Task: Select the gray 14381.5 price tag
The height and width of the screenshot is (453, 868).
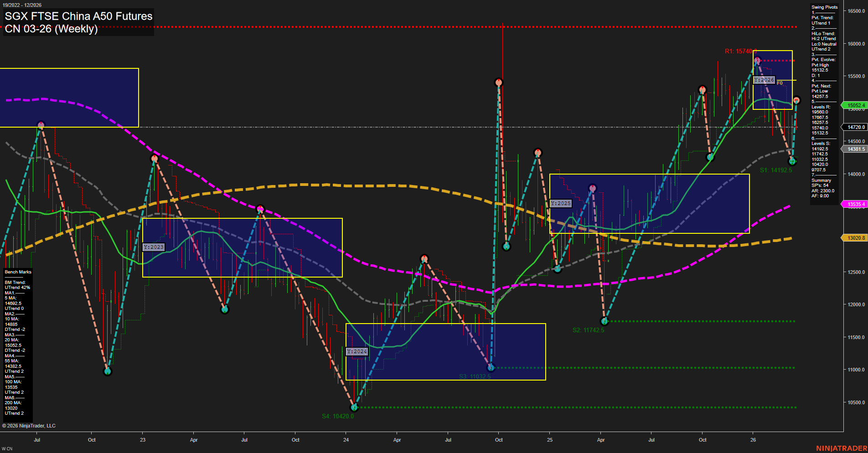Action: pyautogui.click(x=854, y=149)
